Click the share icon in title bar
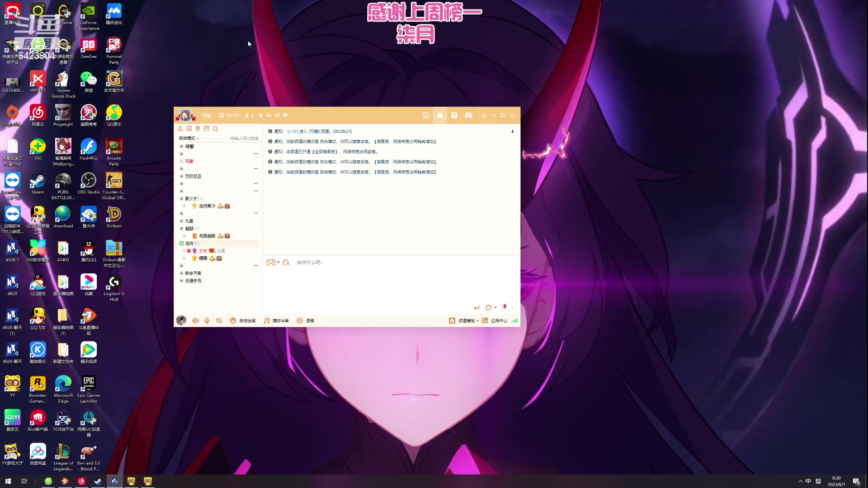Viewport: 868px width, 488px height. click(x=277, y=115)
